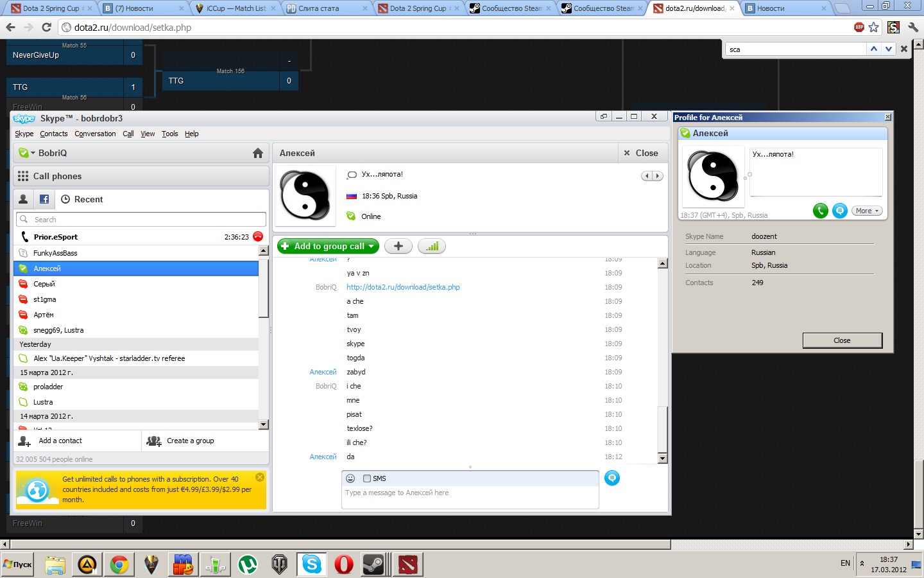Open the Contacts menu

coord(54,134)
